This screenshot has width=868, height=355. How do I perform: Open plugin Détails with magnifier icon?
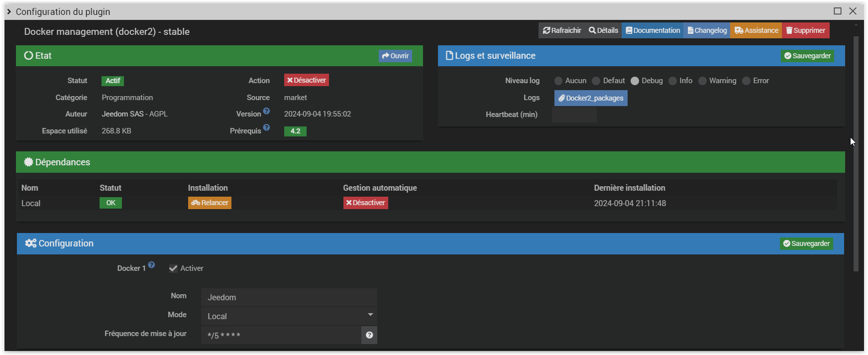click(603, 30)
